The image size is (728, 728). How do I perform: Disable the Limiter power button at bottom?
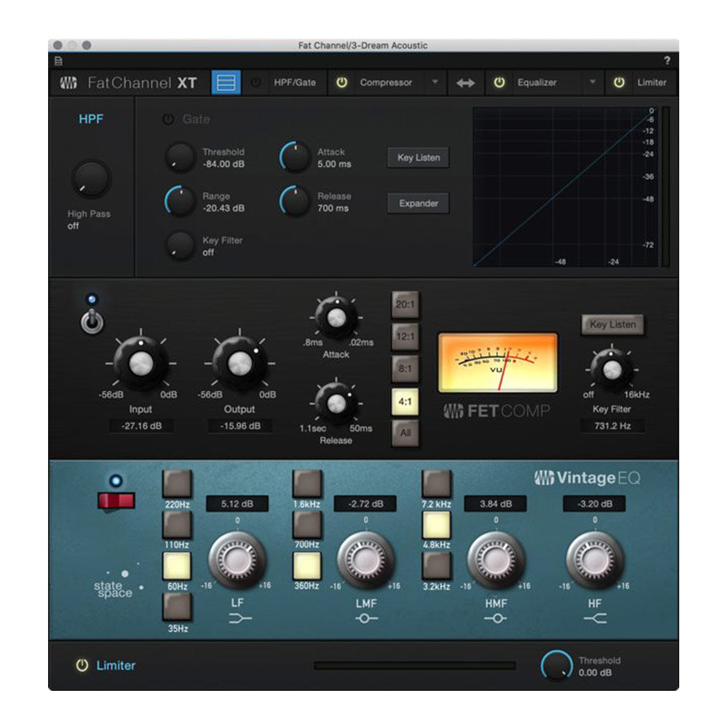82,665
